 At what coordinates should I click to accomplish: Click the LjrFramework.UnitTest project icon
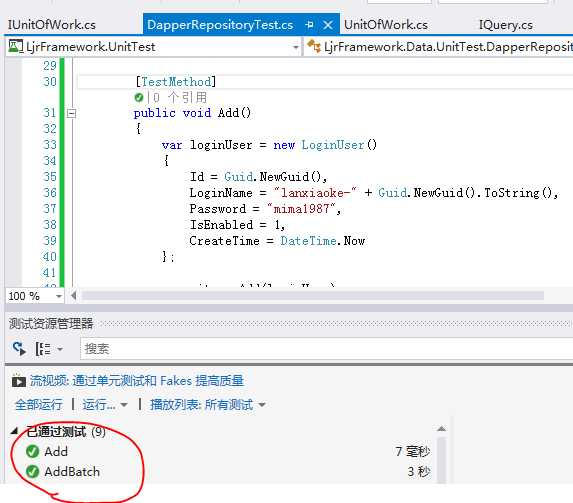point(15,46)
